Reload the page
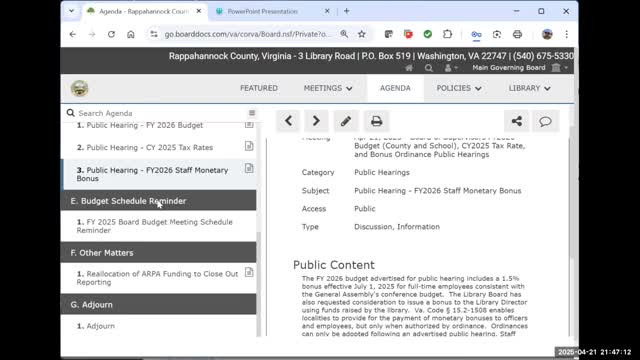The height and width of the screenshot is (360, 640). pyautogui.click(x=111, y=34)
